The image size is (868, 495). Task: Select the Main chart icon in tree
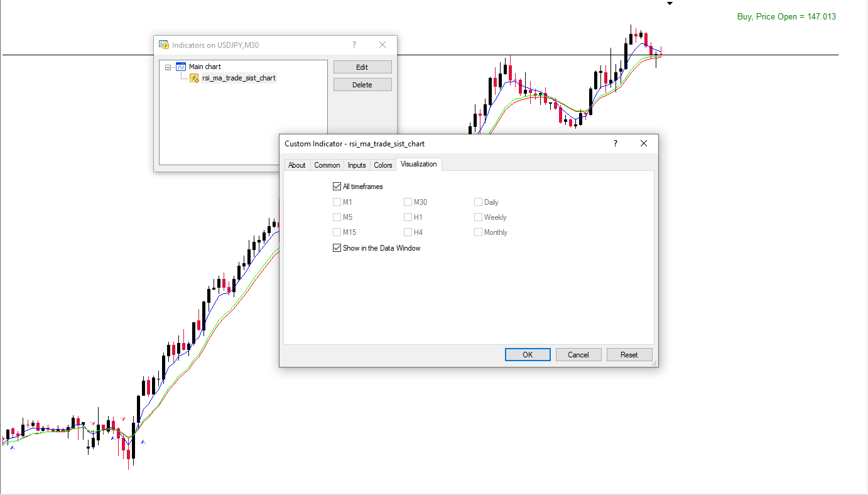pyautogui.click(x=181, y=67)
